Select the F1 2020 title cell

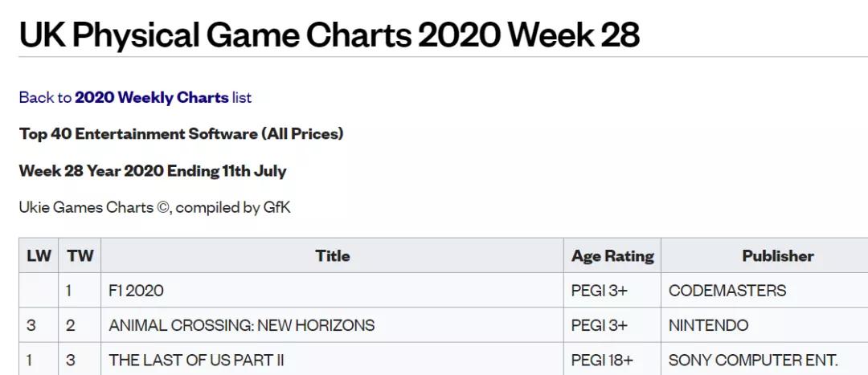click(x=332, y=291)
